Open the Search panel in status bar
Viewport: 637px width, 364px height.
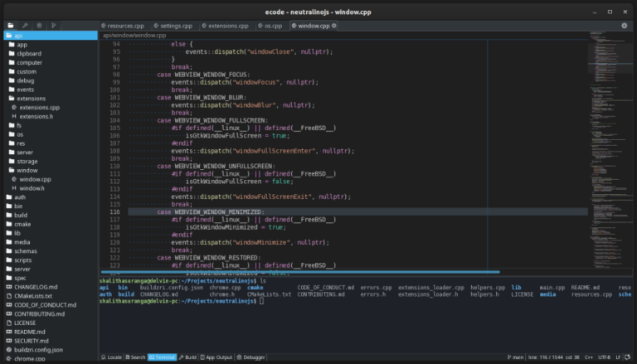click(135, 357)
